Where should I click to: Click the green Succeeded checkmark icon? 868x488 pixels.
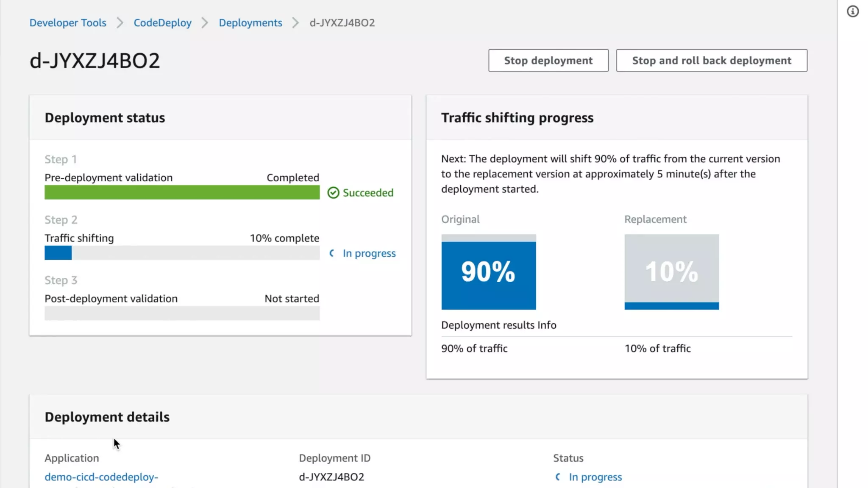pos(333,193)
